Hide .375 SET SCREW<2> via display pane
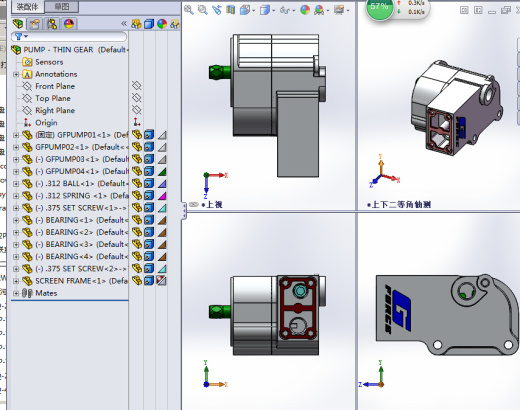The height and width of the screenshot is (410, 520). coord(137,269)
